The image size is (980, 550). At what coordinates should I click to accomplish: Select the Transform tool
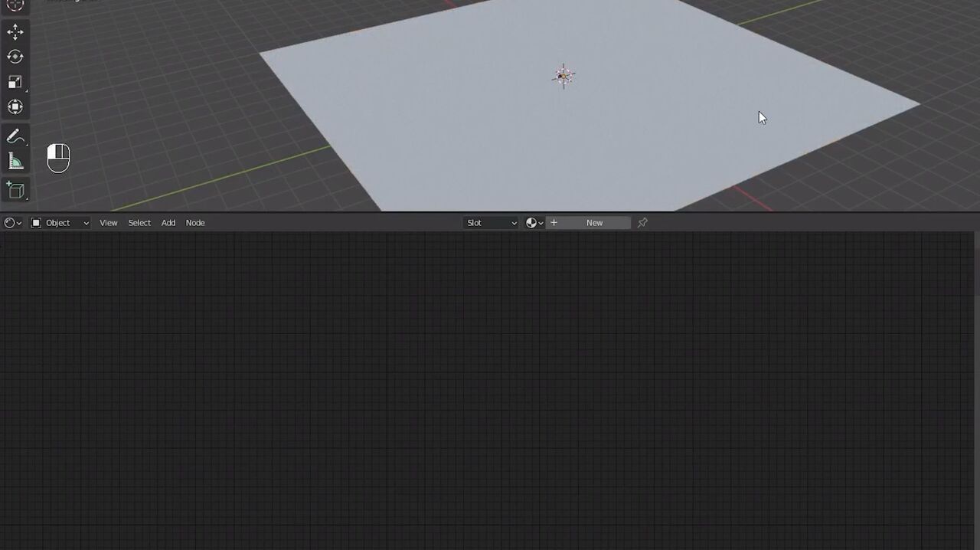[15, 106]
